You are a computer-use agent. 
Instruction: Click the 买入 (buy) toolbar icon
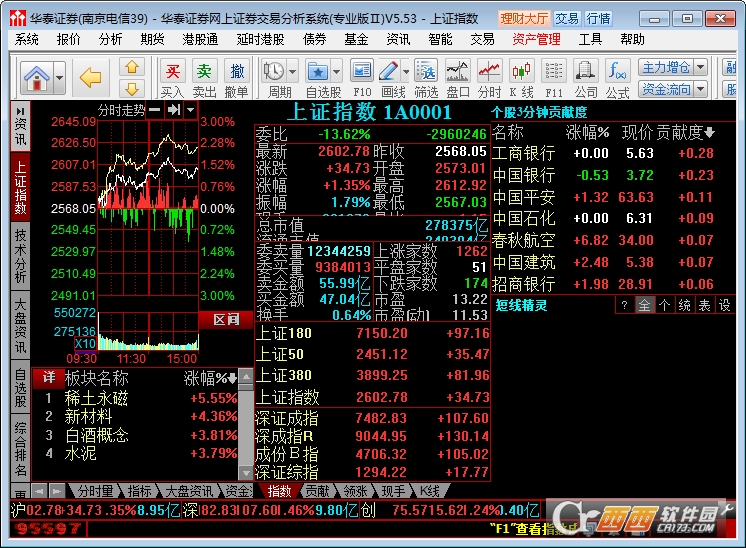click(173, 76)
